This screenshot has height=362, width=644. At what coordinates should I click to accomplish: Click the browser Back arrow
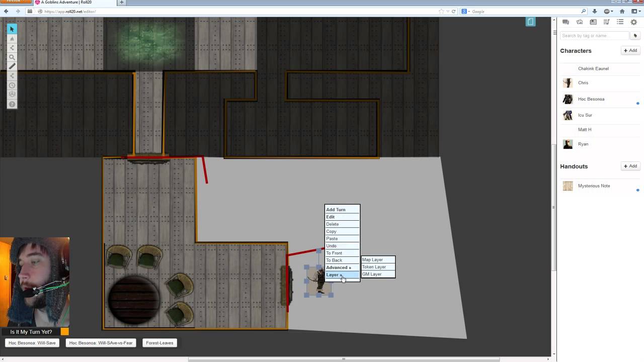tap(6, 11)
